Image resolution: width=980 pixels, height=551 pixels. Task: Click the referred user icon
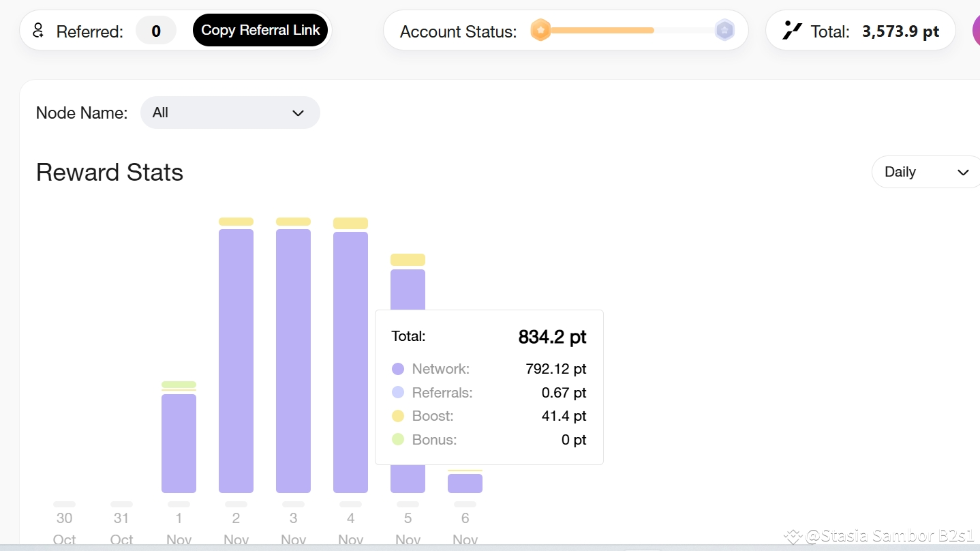(38, 30)
